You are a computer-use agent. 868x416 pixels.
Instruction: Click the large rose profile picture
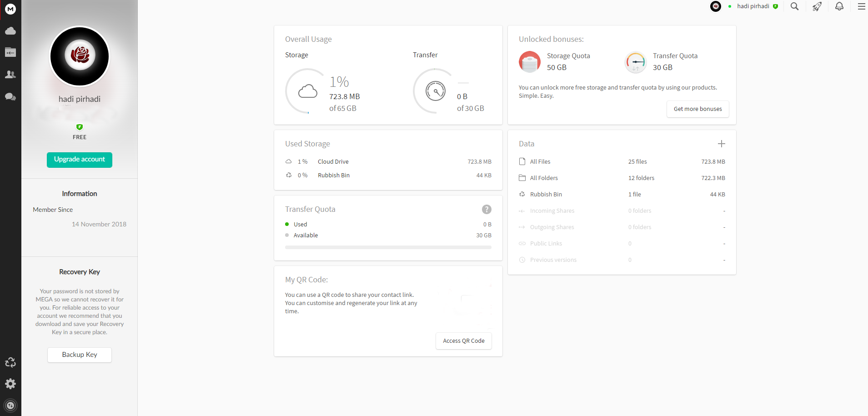click(80, 56)
